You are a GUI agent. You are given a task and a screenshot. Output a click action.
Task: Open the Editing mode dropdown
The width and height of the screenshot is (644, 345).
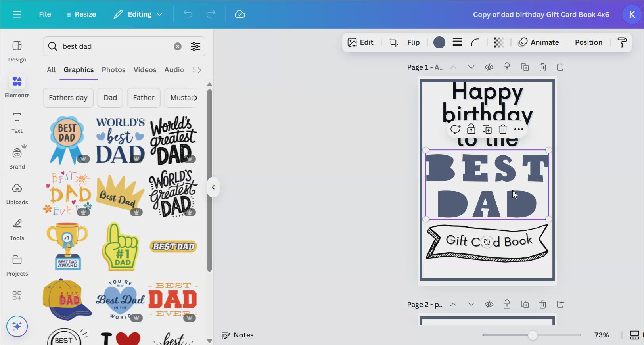pyautogui.click(x=138, y=14)
